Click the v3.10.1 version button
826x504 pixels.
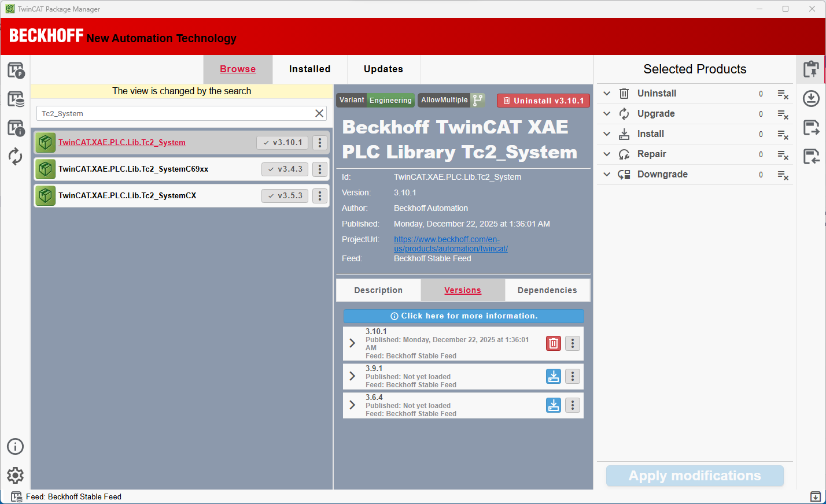click(282, 142)
